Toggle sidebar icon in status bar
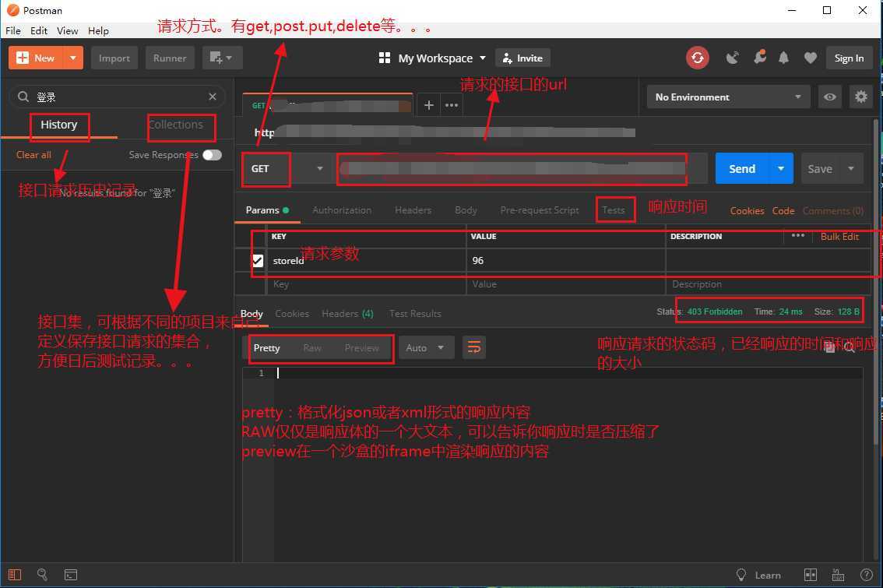 pos(15,575)
